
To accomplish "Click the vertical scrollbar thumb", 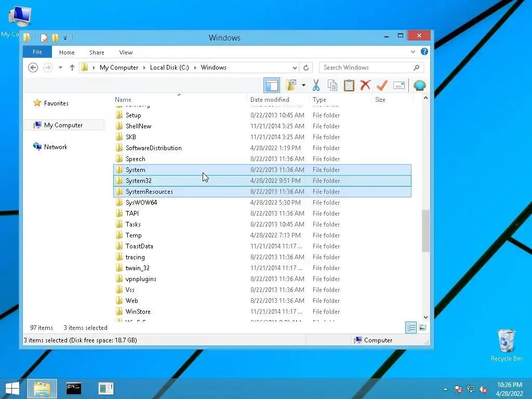I will [426, 231].
